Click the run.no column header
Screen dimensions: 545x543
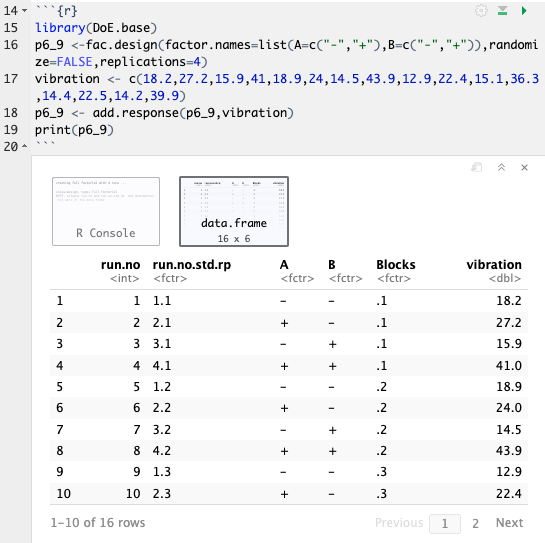(120, 265)
